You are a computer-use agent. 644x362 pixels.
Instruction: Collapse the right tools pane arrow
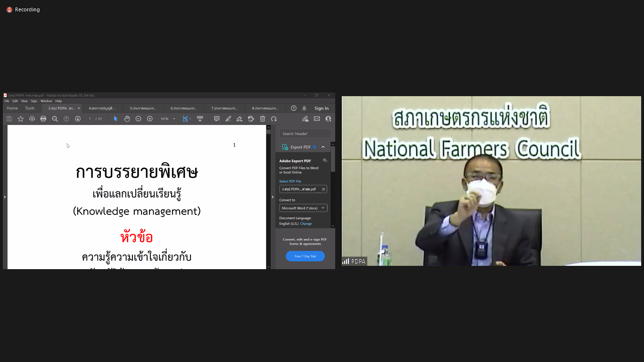pos(272,197)
